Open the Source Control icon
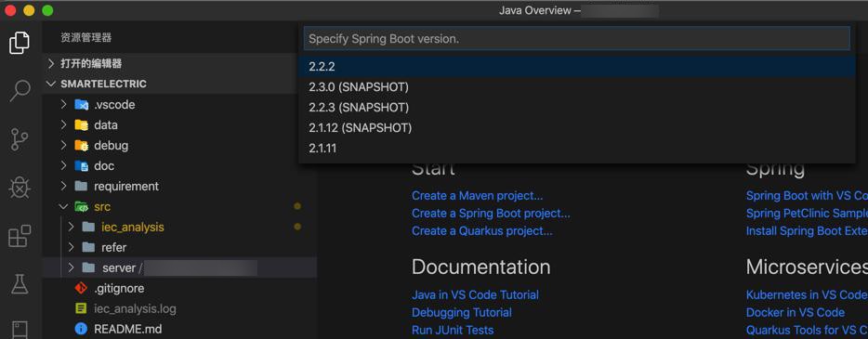The height and width of the screenshot is (339, 868). click(x=20, y=139)
